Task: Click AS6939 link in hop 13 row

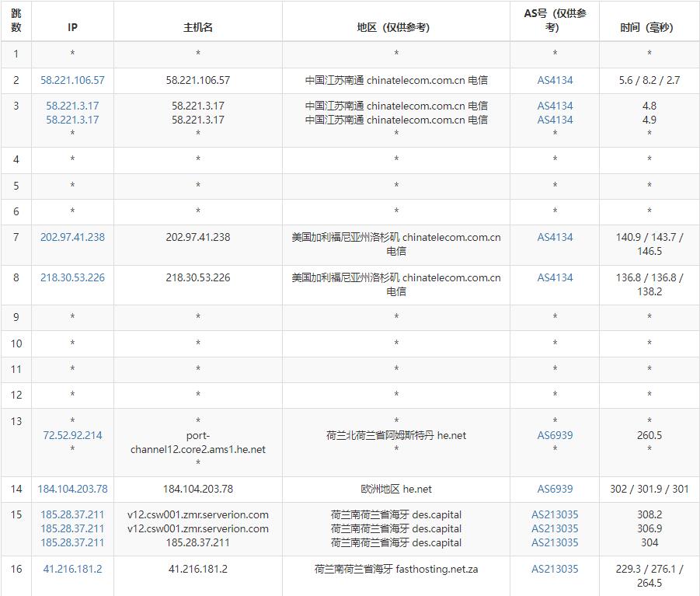Action: point(555,435)
